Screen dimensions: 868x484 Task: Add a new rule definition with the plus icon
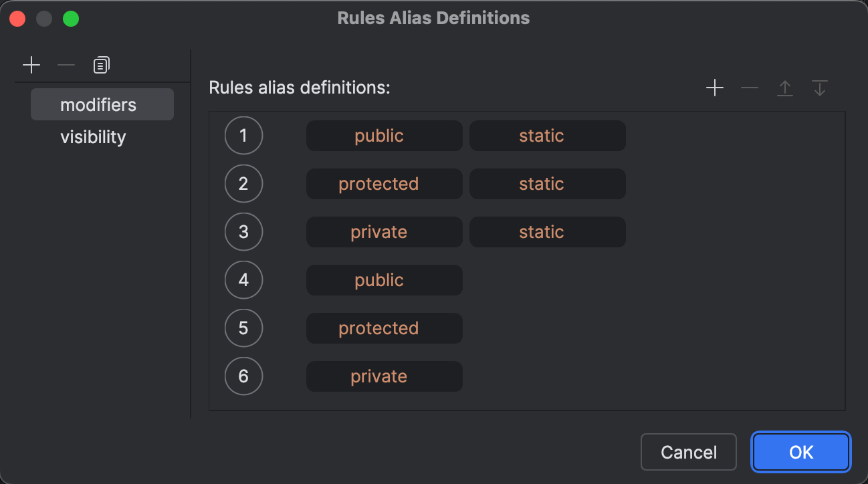[x=715, y=88]
